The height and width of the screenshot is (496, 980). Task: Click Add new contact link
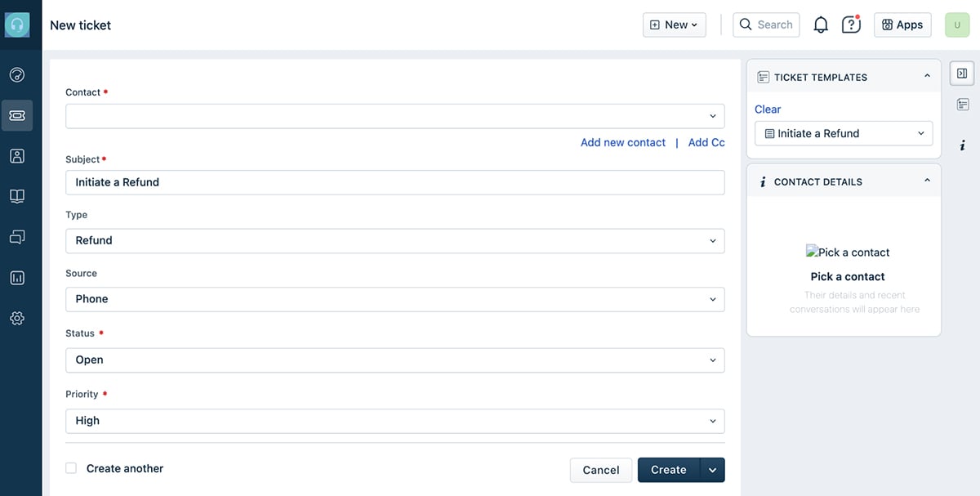coord(622,141)
